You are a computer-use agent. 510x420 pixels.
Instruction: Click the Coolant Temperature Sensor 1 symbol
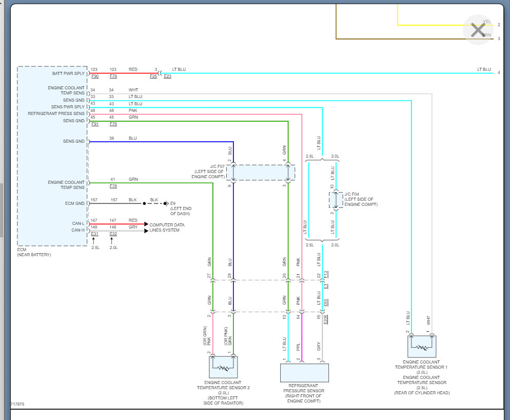click(x=422, y=347)
